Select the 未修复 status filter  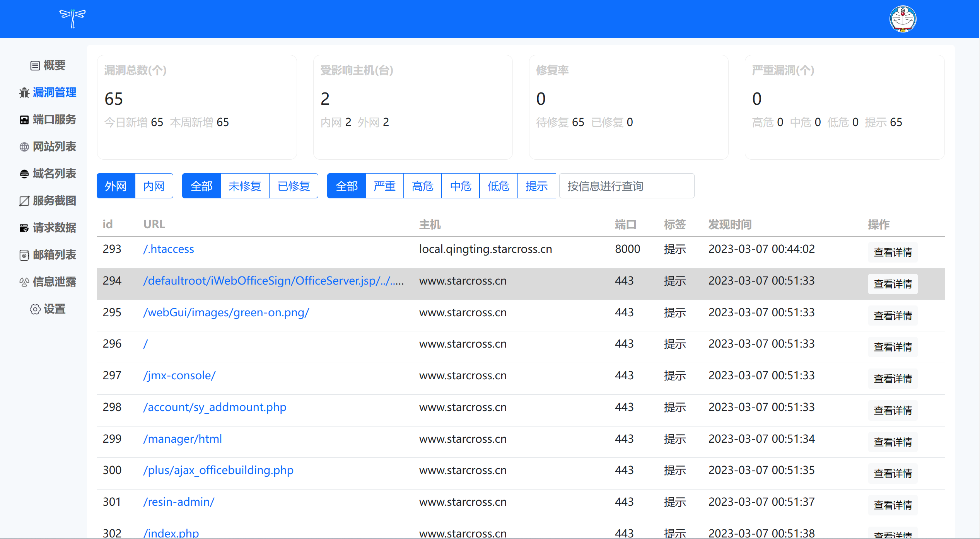[x=244, y=186]
